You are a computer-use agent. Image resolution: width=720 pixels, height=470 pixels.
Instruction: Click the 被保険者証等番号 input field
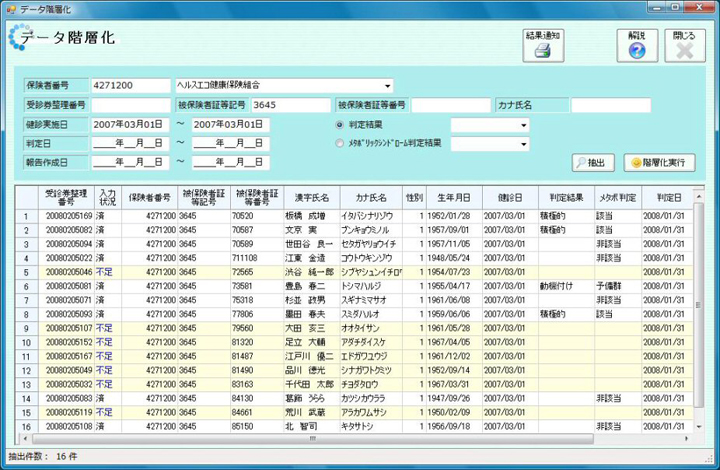pos(450,105)
